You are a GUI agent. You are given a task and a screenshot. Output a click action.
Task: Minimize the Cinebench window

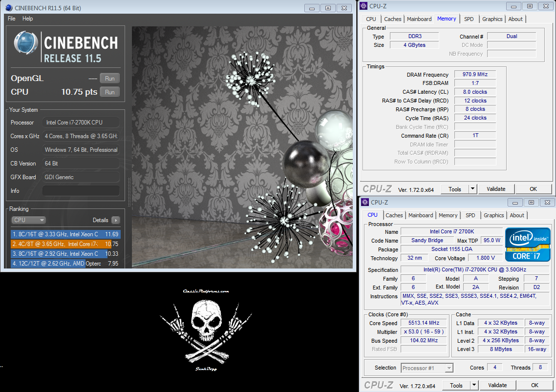point(312,8)
